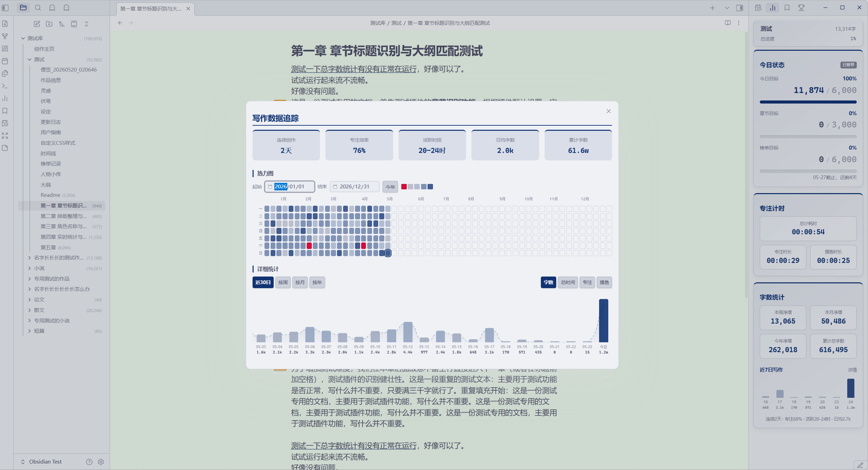Click the red heatmap legend swatch
Viewport: 868px width, 470px height.
point(404,187)
